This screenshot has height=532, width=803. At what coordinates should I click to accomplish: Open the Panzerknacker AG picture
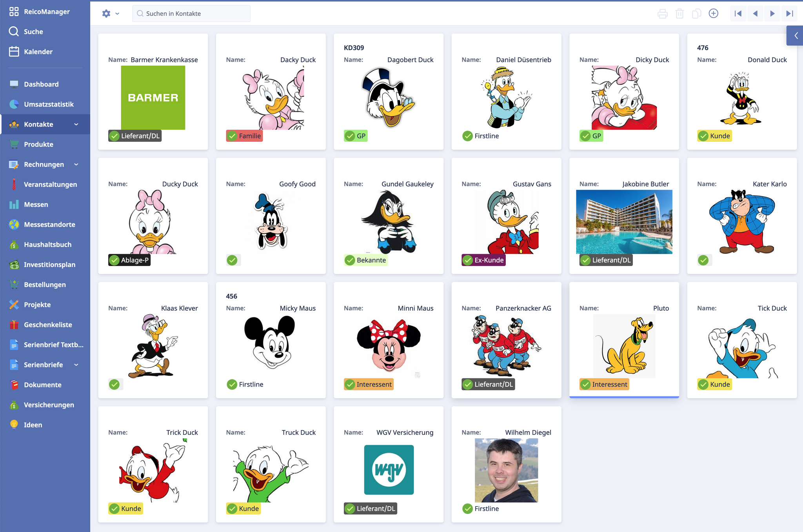pos(506,346)
